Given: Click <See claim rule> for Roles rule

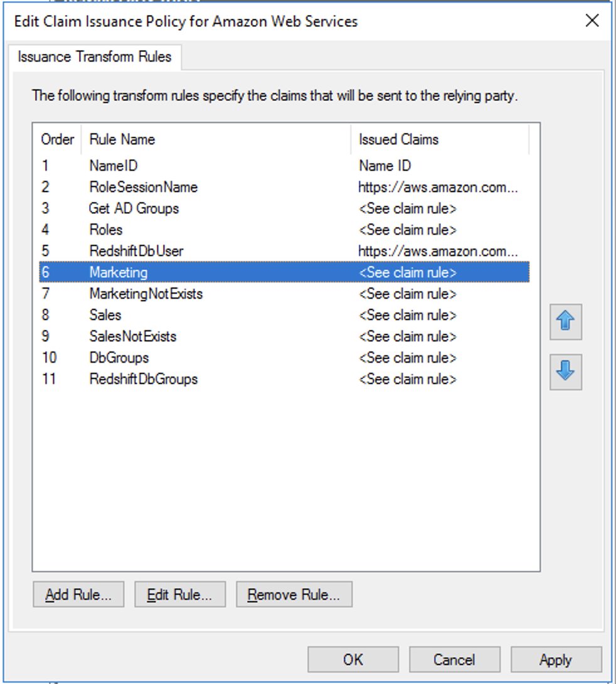Looking at the screenshot, I should [408, 230].
